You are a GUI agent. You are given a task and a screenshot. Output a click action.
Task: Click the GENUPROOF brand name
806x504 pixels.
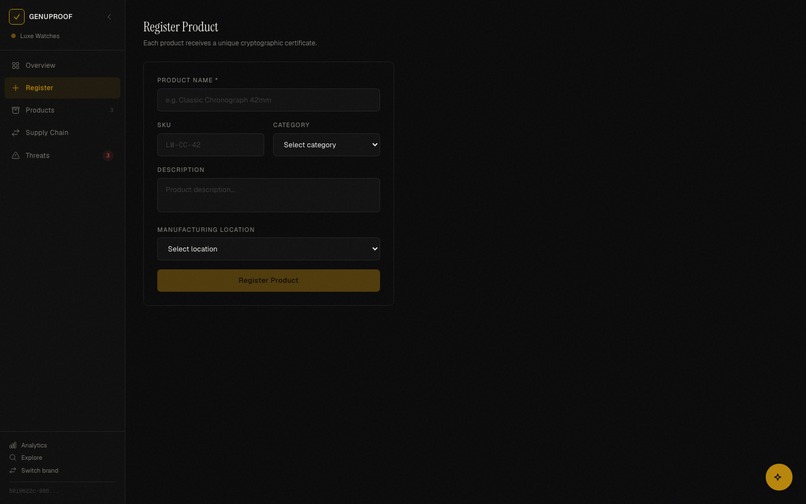(x=50, y=16)
